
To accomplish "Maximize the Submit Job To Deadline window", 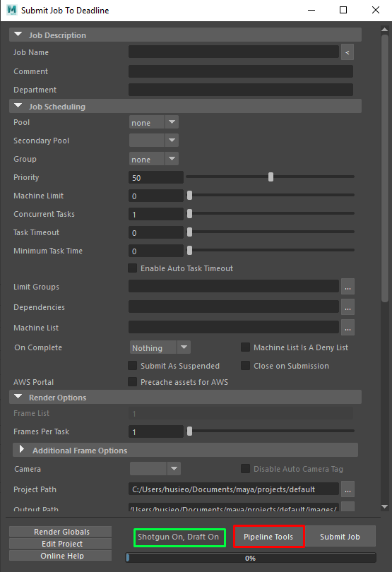I will click(x=343, y=10).
